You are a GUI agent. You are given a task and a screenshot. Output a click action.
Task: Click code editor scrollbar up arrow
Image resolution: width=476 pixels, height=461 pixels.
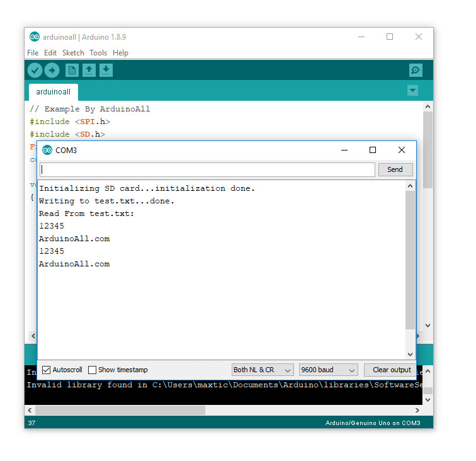(x=428, y=106)
